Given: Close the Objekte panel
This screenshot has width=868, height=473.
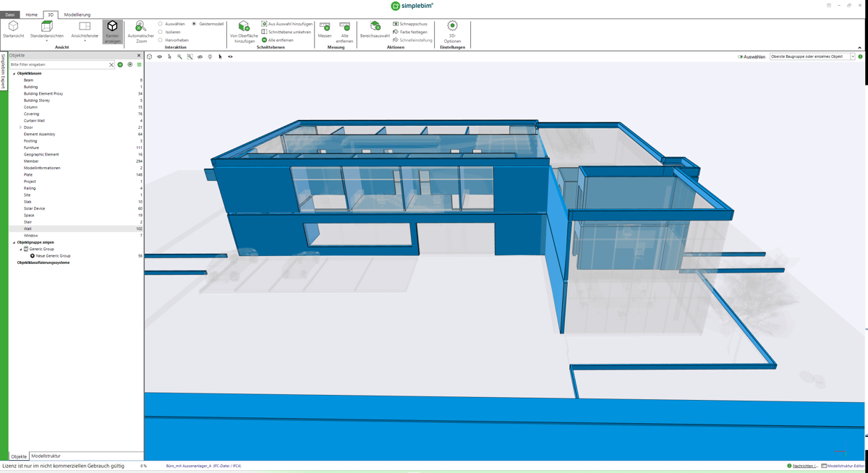Looking at the screenshot, I should tap(139, 55).
